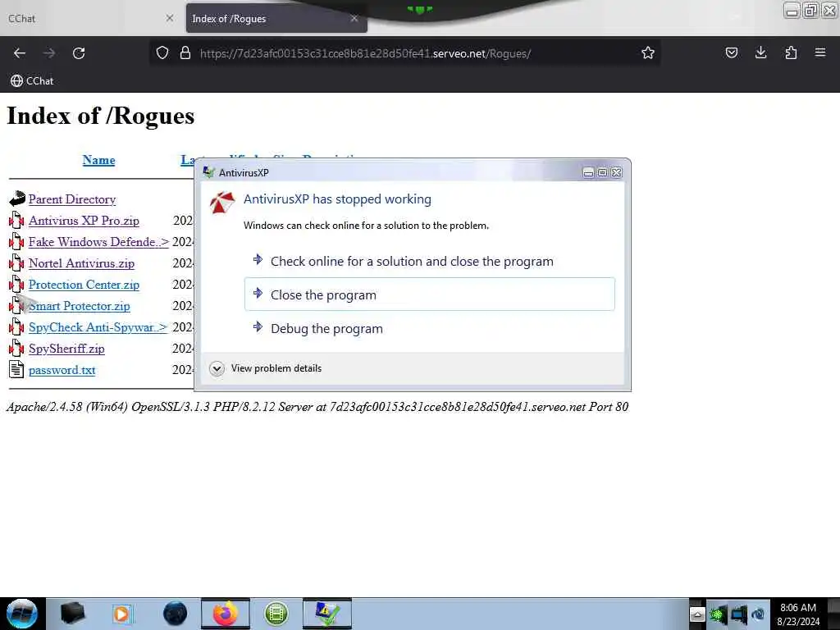
Task: Open the Pocket save icon
Action: [731, 53]
